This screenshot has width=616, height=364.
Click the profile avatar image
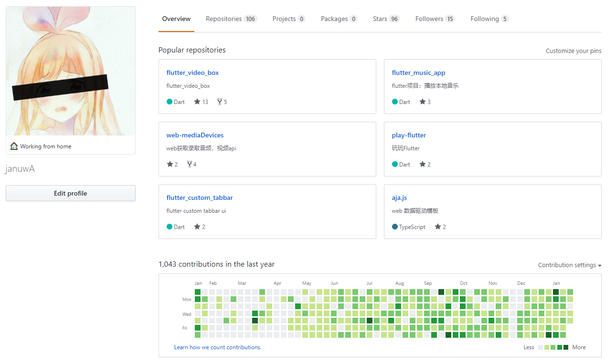(x=71, y=72)
